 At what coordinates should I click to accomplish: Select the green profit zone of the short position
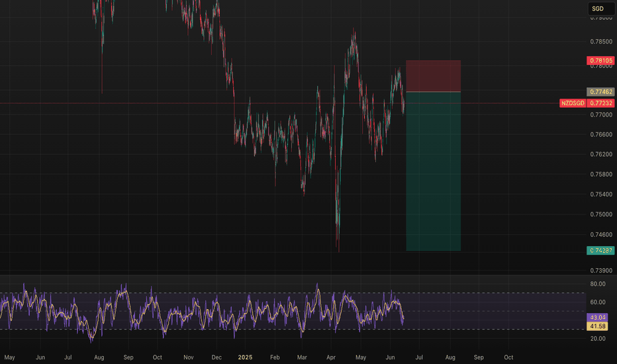[433, 171]
